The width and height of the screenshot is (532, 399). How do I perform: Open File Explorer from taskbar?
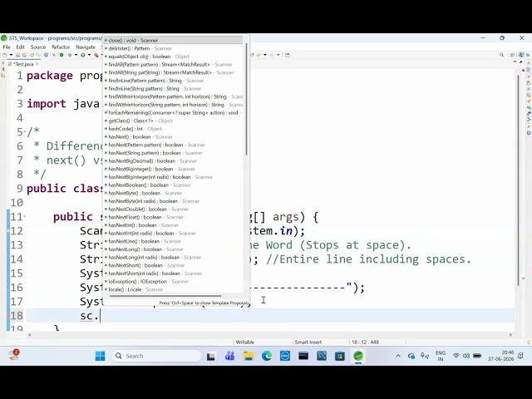pos(249,356)
